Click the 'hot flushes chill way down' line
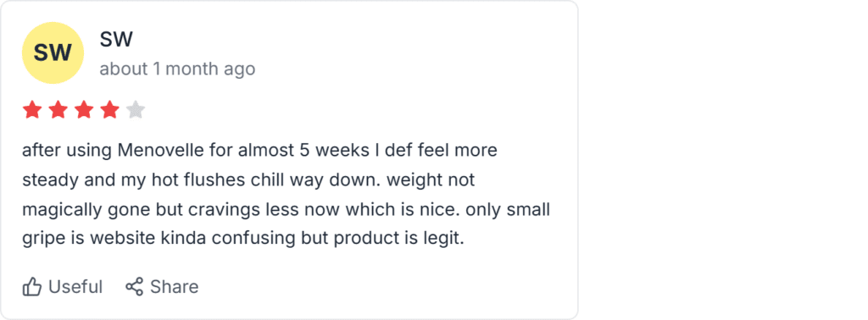The image size is (868, 320). (248, 180)
